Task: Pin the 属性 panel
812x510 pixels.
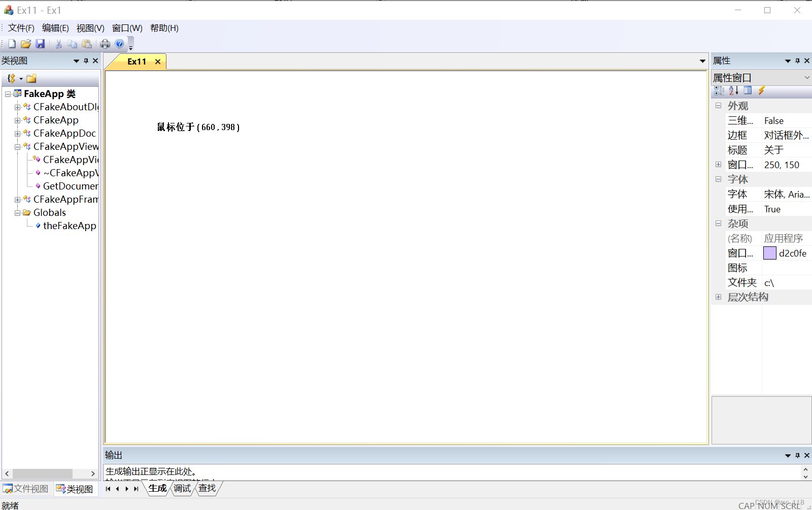Action: point(797,61)
